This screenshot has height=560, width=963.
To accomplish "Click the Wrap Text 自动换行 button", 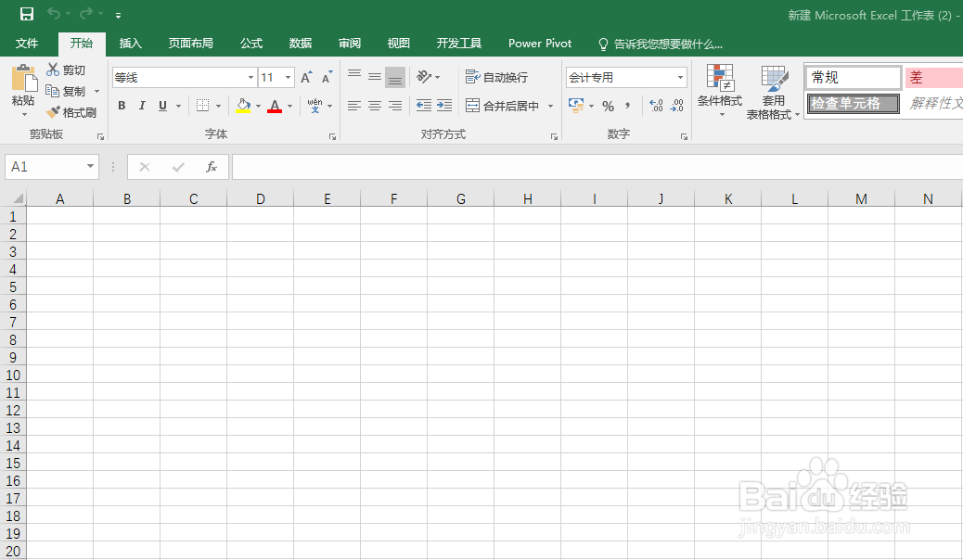I will 497,77.
